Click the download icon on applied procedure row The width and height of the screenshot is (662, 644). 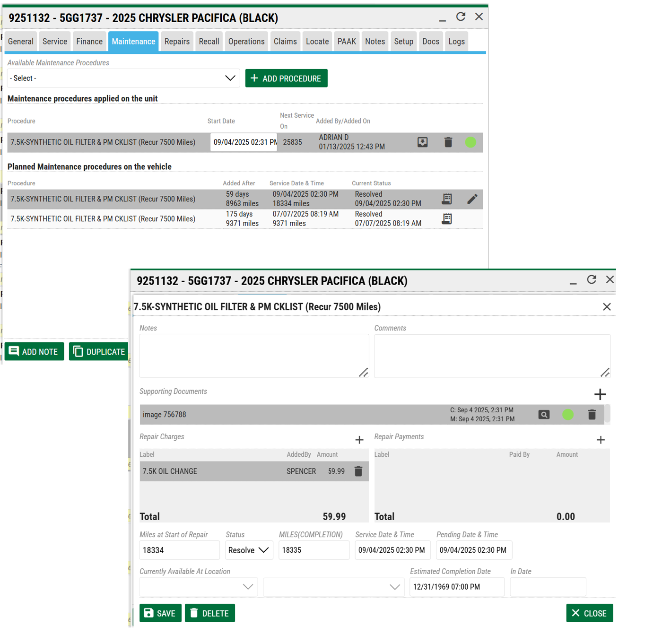click(422, 142)
